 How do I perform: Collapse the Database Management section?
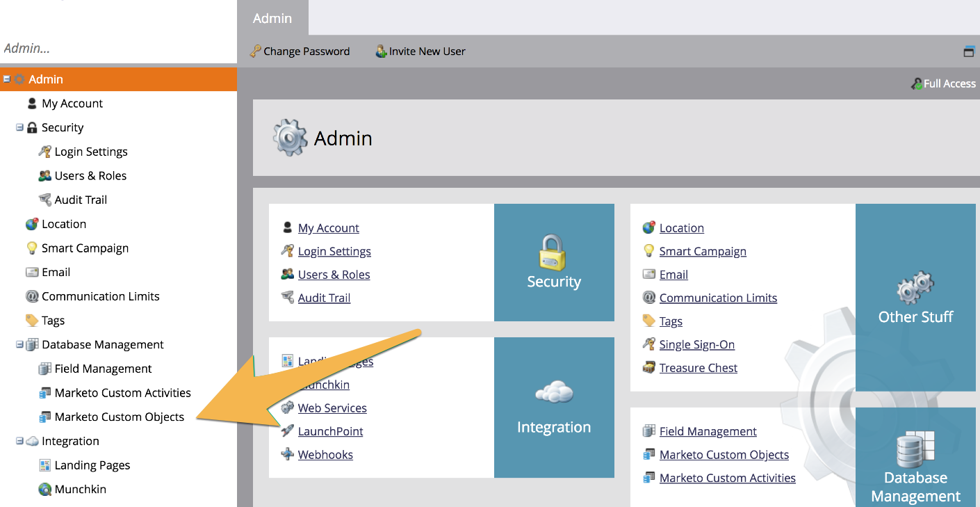20,344
